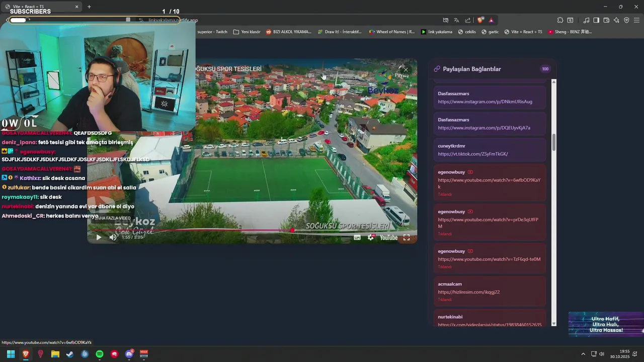Click the links panel scrollbar down arrow
Screen dimensions: 644x362
(554, 324)
